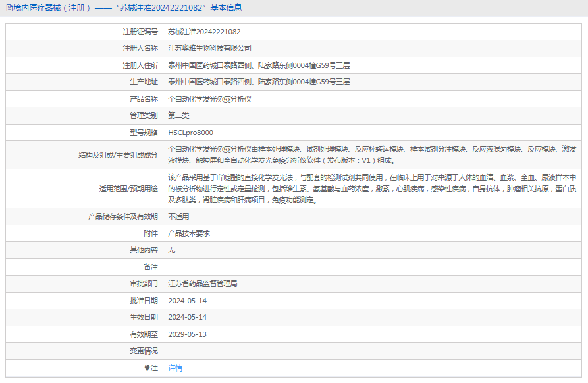588x383 pixels.
Task: Click the 其他内容 label
Action: pos(144,250)
